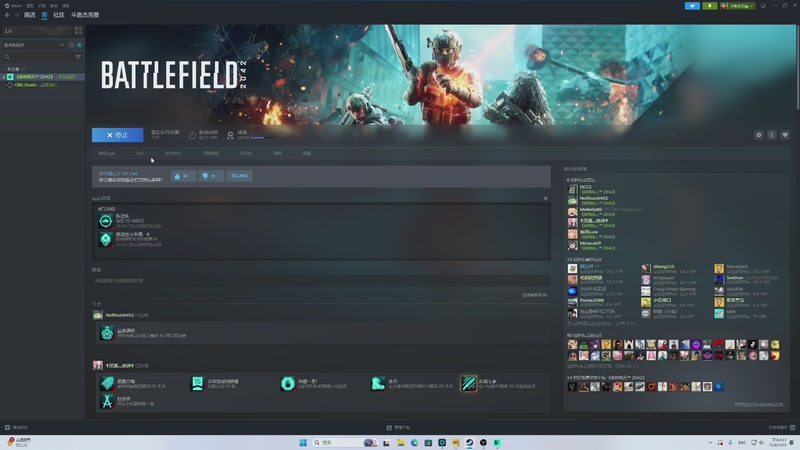The image size is (800, 450).
Task: Open the second achievement icon in summary
Action: tap(106, 239)
